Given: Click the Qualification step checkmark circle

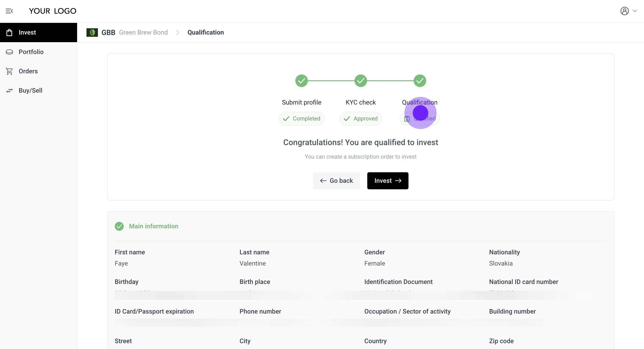Looking at the screenshot, I should point(420,81).
